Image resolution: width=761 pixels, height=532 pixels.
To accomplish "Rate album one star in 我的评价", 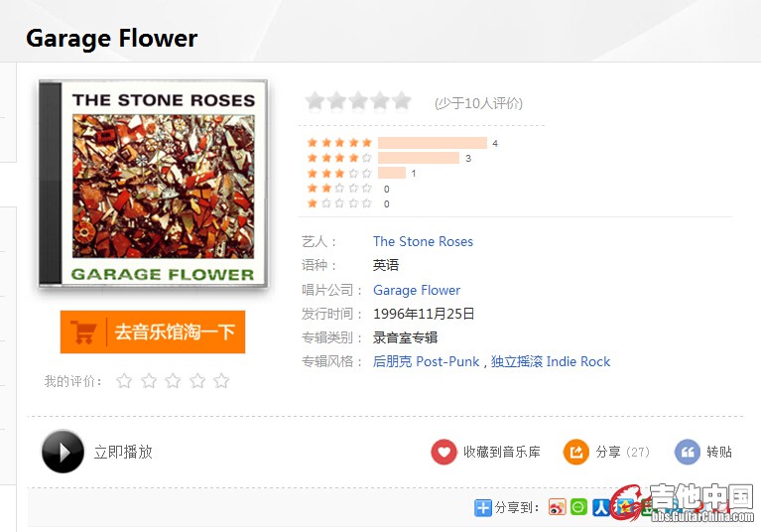I will point(125,381).
